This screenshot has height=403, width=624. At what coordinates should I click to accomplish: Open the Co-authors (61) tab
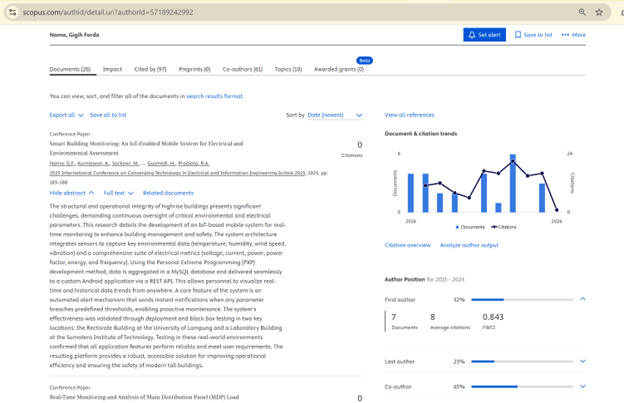point(242,69)
